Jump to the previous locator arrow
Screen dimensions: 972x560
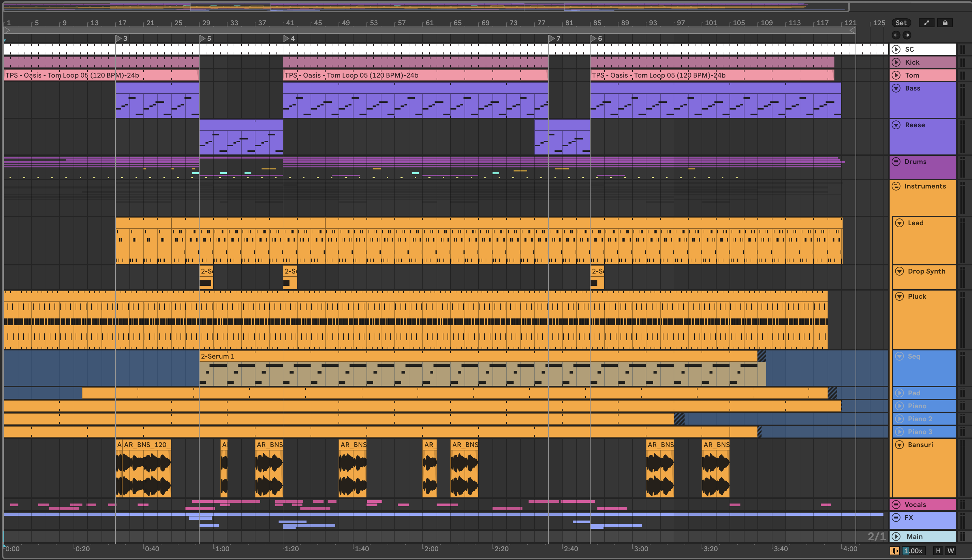point(896,35)
